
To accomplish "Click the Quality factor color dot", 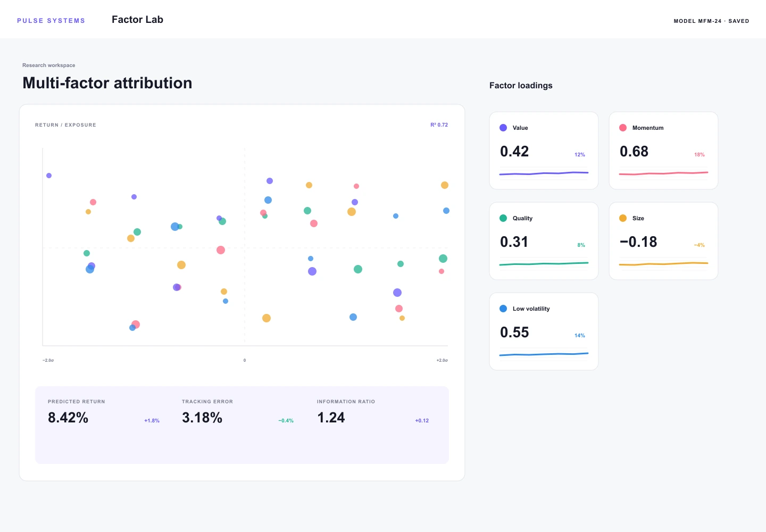I will [x=503, y=218].
